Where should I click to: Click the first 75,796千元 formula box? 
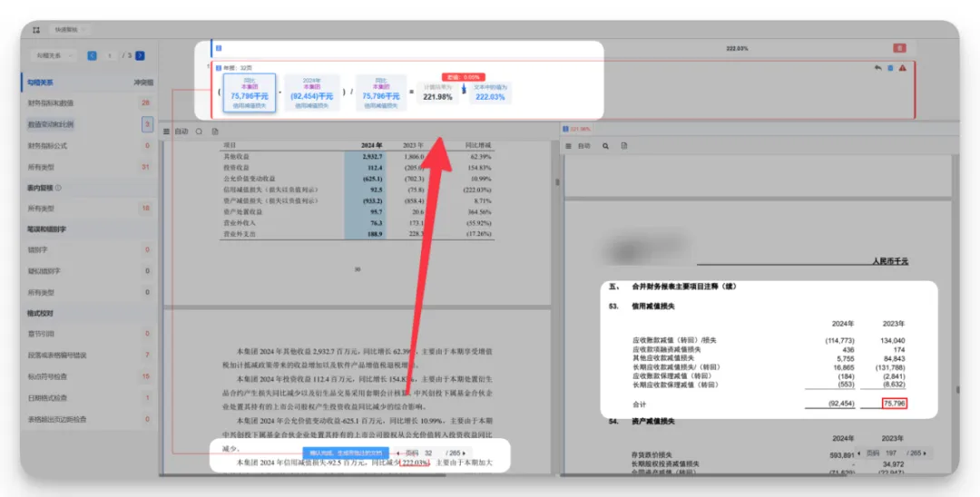250,94
